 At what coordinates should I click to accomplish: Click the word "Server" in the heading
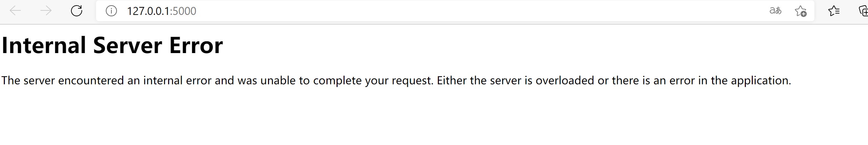[x=127, y=45]
